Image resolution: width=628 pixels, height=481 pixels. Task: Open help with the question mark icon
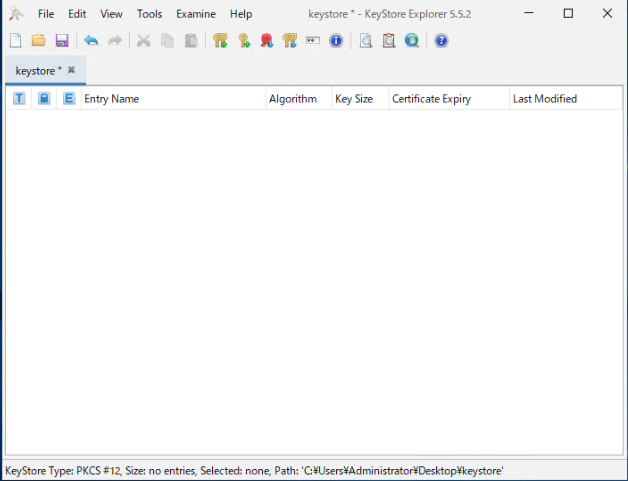click(x=441, y=40)
